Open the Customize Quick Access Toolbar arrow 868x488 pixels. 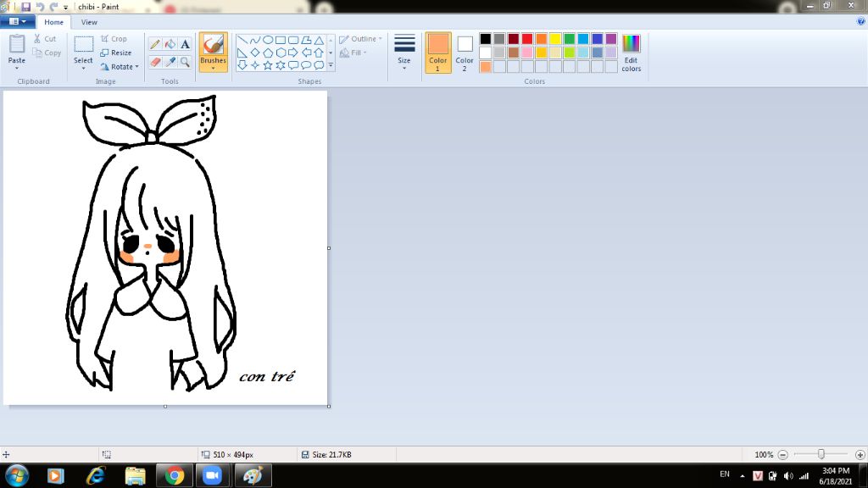click(66, 7)
